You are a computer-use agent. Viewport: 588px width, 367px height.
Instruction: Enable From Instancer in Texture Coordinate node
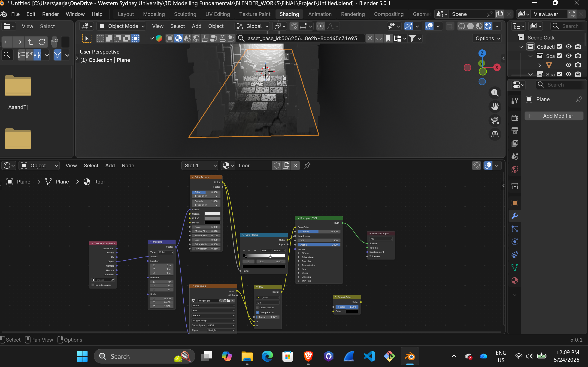tap(93, 285)
